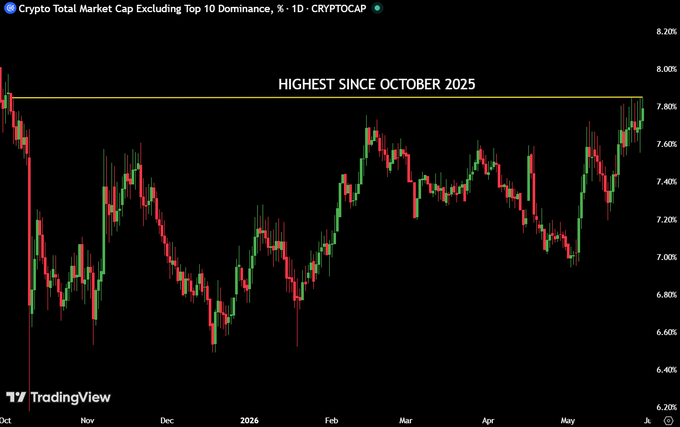
Task: Click the 7.60% price axis label
Action: 666,144
